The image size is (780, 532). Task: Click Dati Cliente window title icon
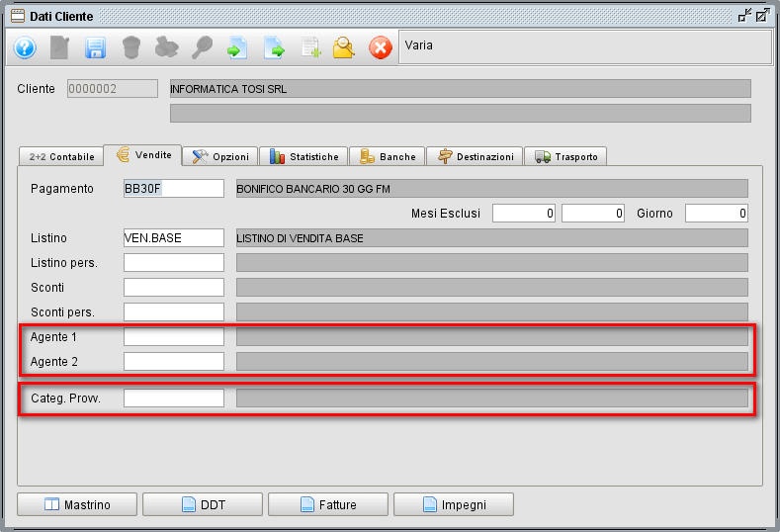pos(18,17)
